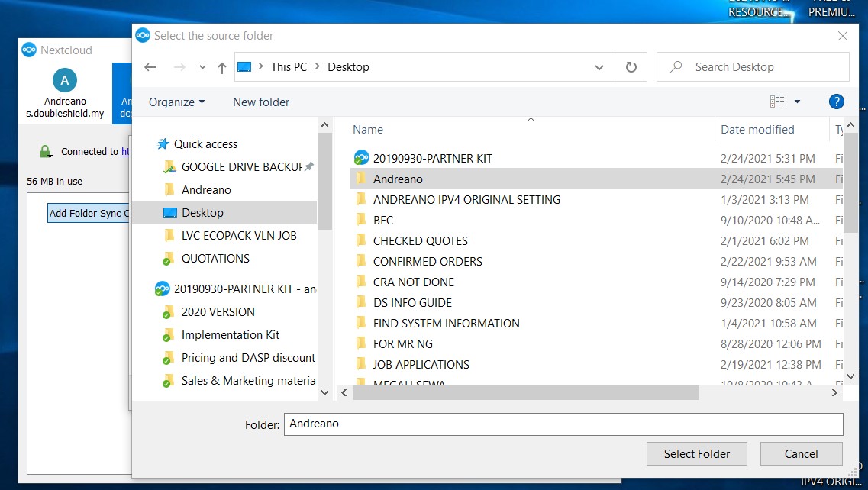Select the Nextcloud 20190930-PARTNER KIT folder icon
This screenshot has width=868, height=490.
[361, 159]
